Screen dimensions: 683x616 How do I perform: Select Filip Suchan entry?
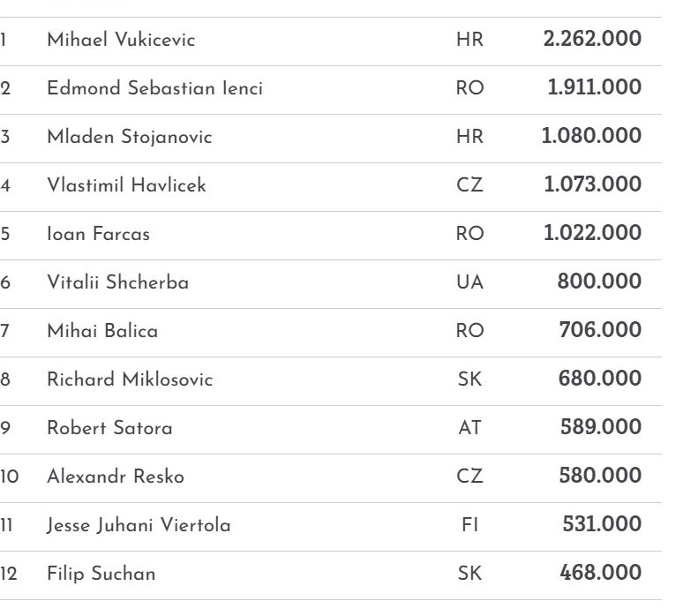pyautogui.click(x=101, y=574)
